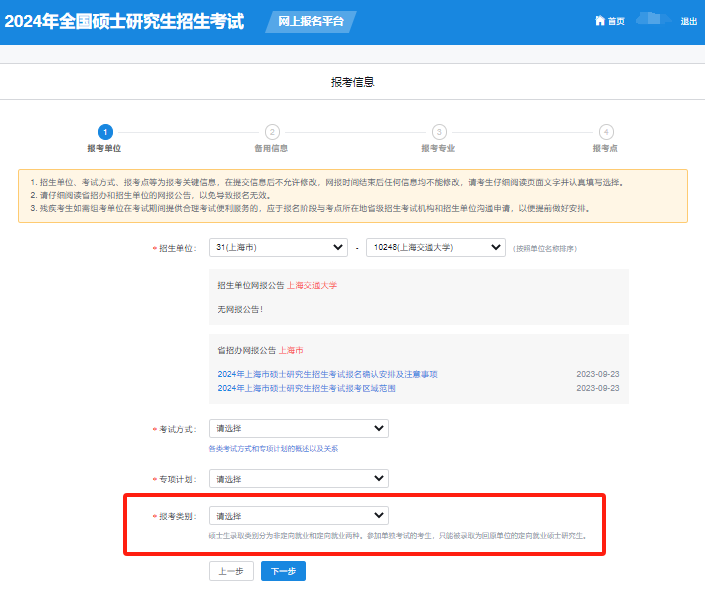Click the home icon next to 首页
Viewport: 705px width, 596px height.
coord(599,21)
